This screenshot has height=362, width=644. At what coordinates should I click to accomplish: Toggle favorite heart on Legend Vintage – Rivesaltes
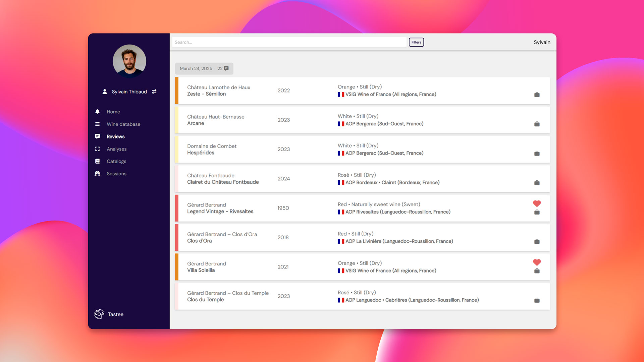pos(537,203)
